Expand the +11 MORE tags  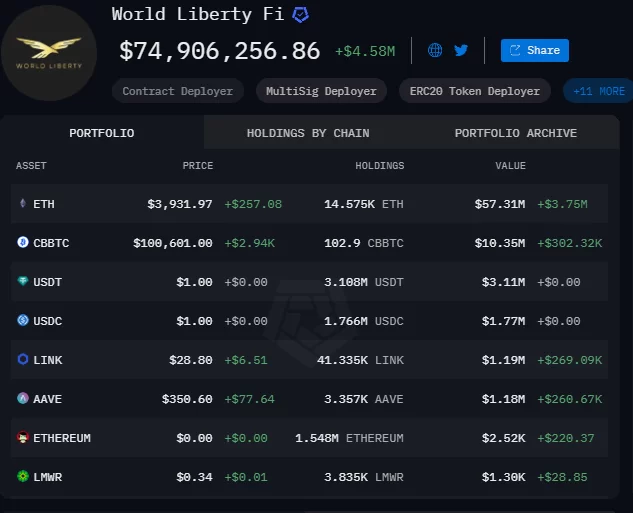(599, 91)
